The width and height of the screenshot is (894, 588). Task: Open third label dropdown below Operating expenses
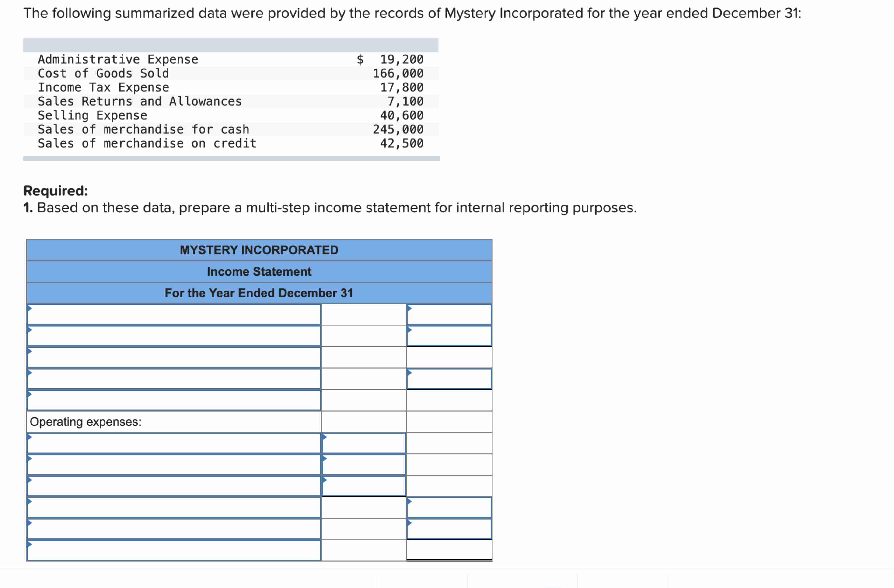174,486
